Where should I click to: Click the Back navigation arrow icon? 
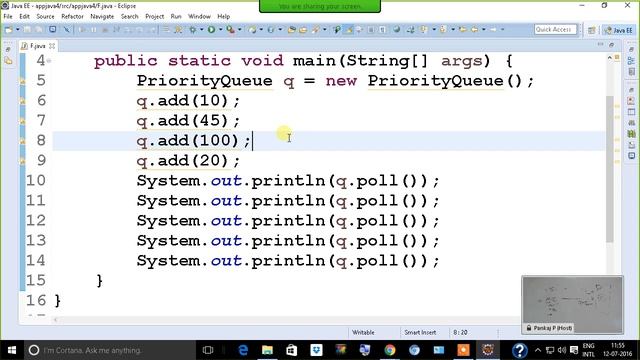474,29
